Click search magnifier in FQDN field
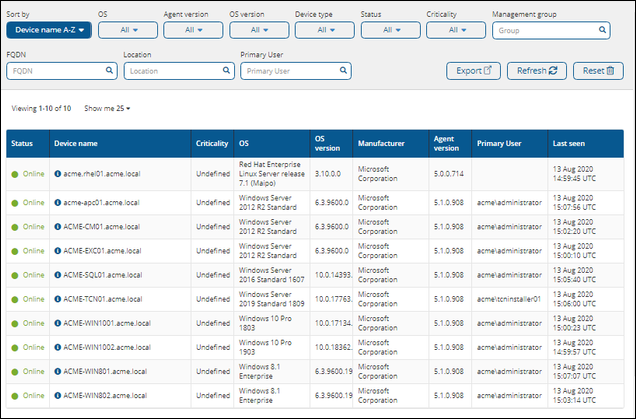This screenshot has height=419, width=636. click(x=109, y=71)
